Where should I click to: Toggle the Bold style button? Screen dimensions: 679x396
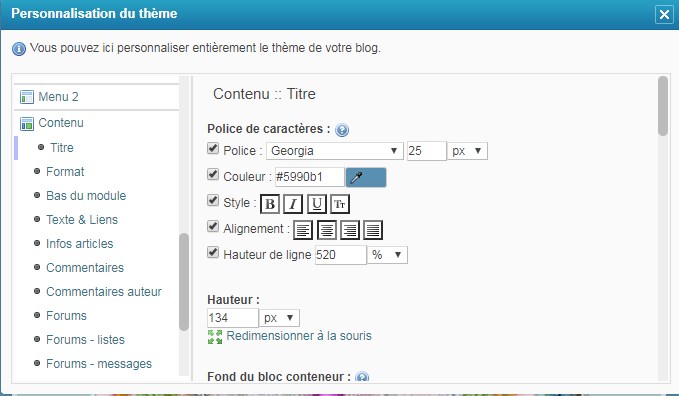[x=270, y=204]
